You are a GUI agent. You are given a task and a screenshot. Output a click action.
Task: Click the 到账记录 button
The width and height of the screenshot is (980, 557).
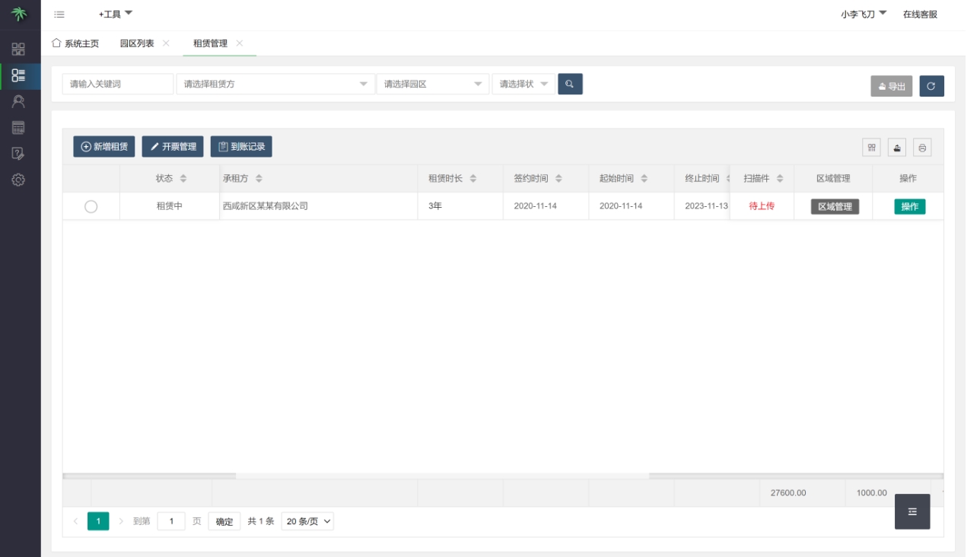[241, 147]
